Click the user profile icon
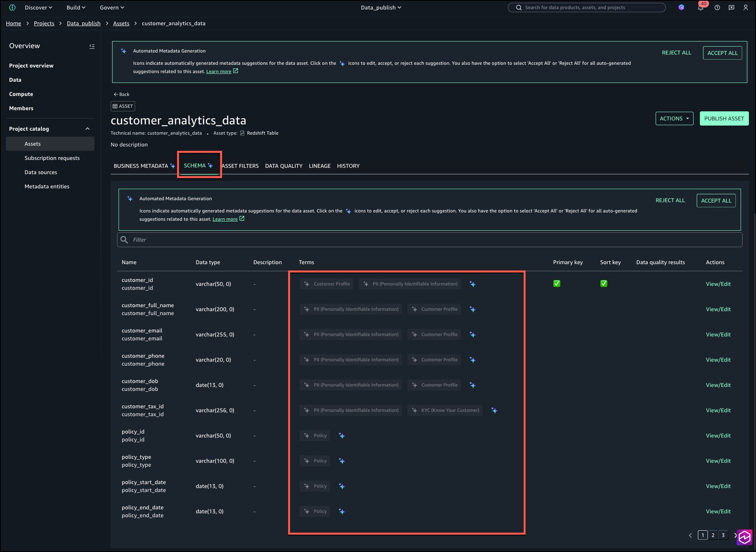Image resolution: width=756 pixels, height=552 pixels. 745,8
